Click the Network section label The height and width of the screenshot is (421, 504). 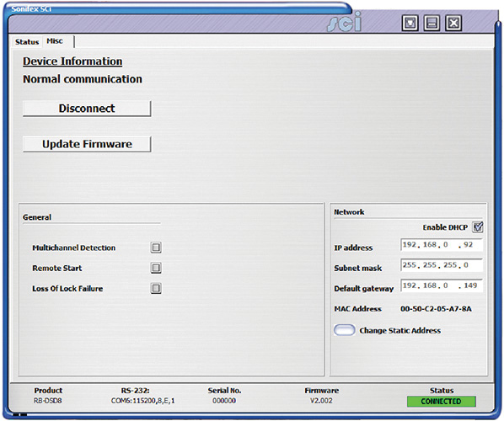tap(349, 212)
